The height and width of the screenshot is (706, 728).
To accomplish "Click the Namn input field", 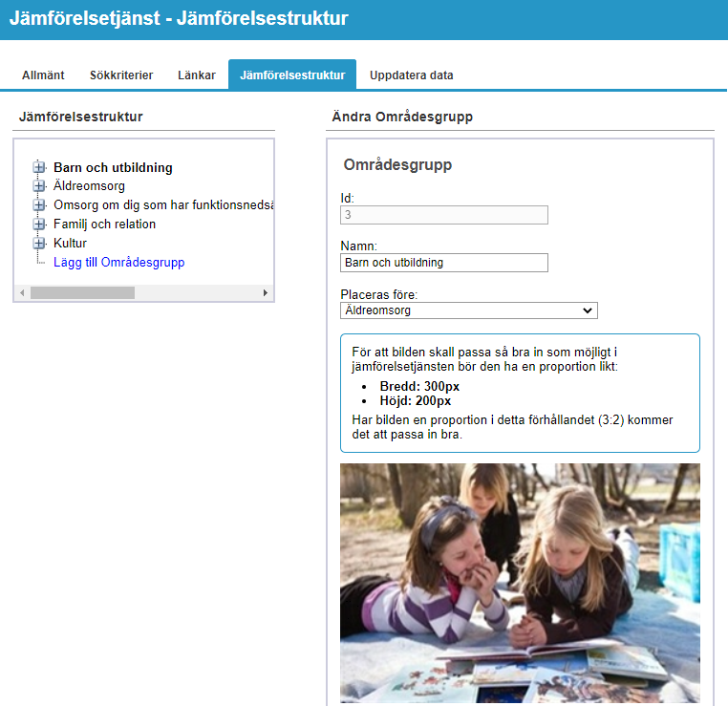I will 444,263.
